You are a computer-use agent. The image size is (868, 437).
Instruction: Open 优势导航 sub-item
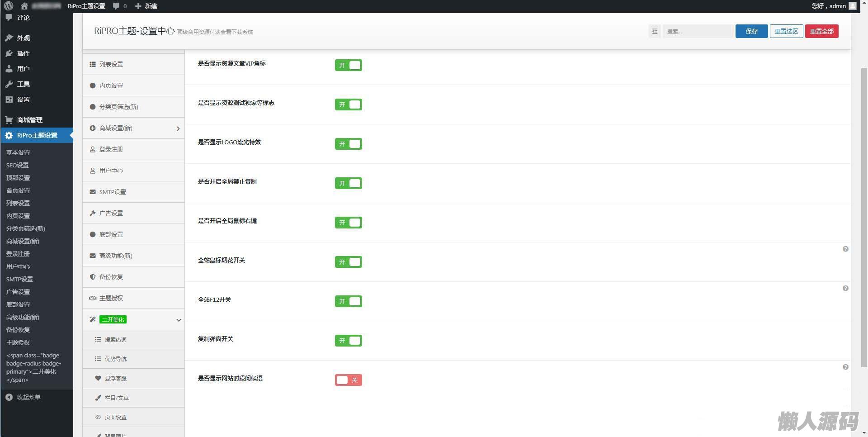click(133, 359)
